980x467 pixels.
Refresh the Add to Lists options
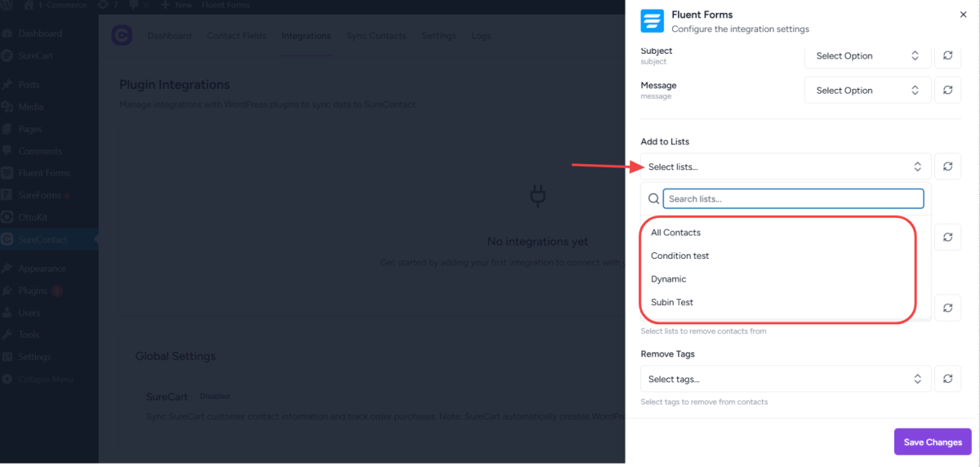(947, 167)
